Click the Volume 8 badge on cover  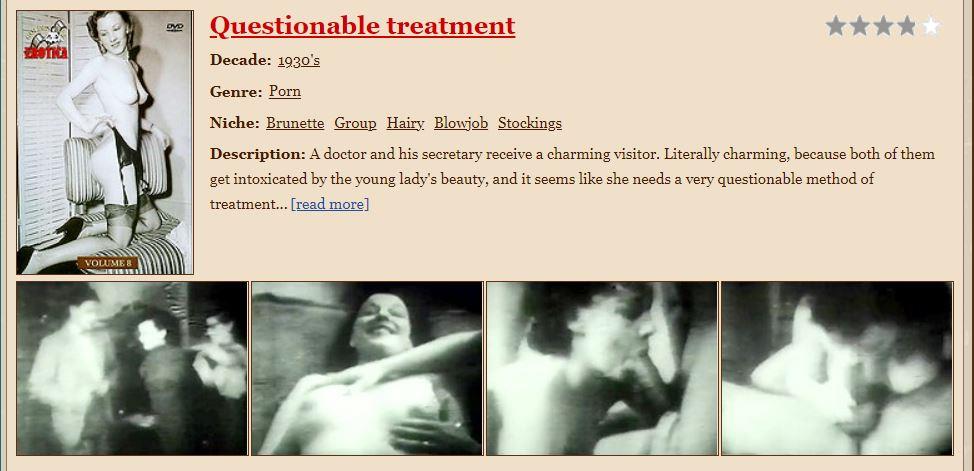(x=108, y=263)
